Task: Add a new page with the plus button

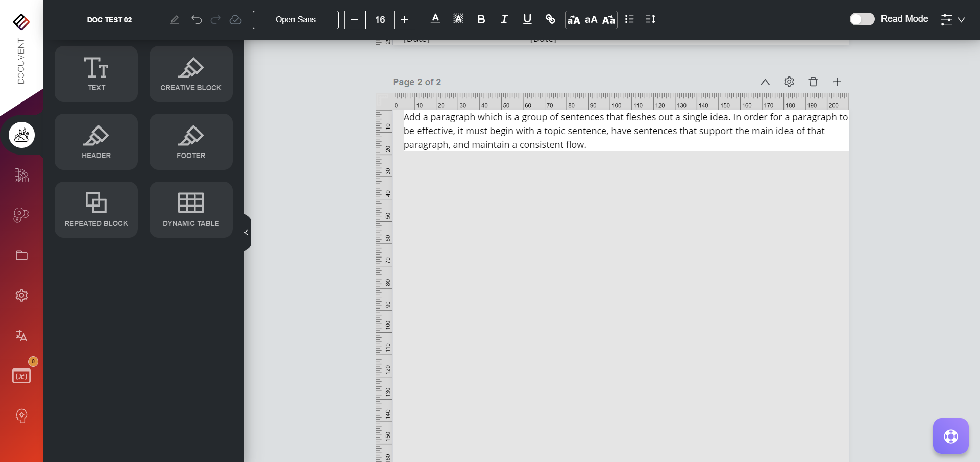Action: [837, 82]
